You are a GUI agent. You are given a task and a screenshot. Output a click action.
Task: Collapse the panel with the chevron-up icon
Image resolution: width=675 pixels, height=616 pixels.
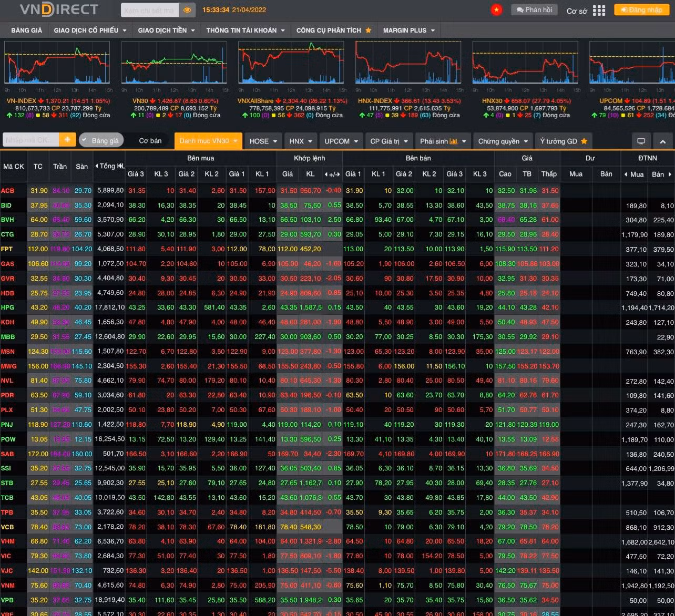[662, 141]
